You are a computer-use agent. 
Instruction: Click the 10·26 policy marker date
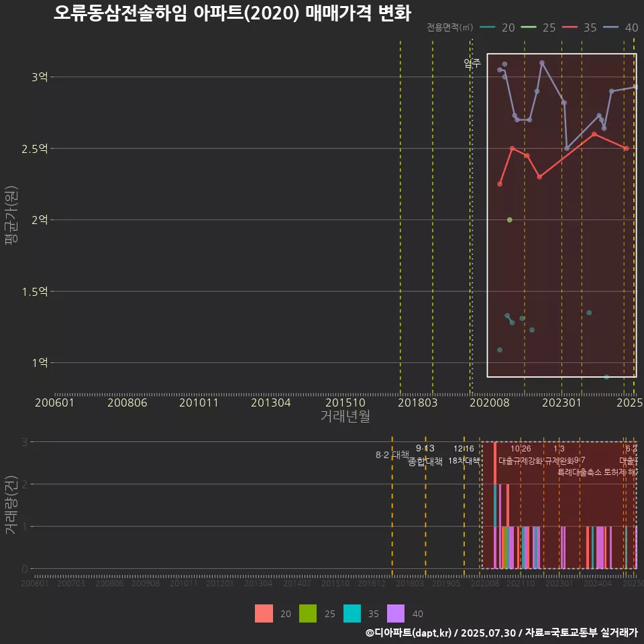(x=521, y=449)
